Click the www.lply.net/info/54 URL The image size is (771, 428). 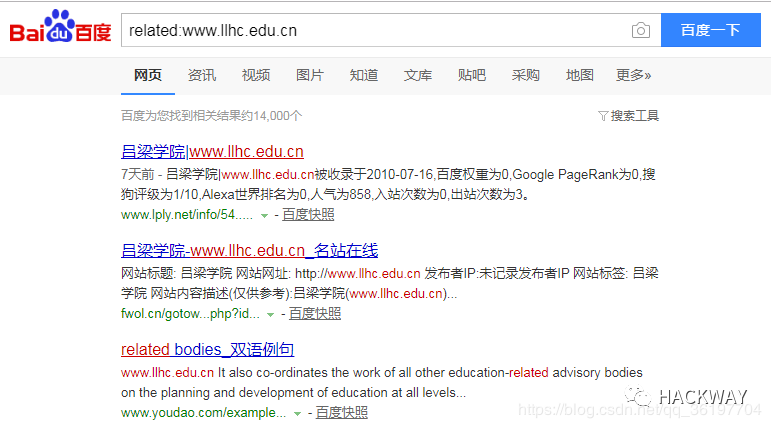187,215
